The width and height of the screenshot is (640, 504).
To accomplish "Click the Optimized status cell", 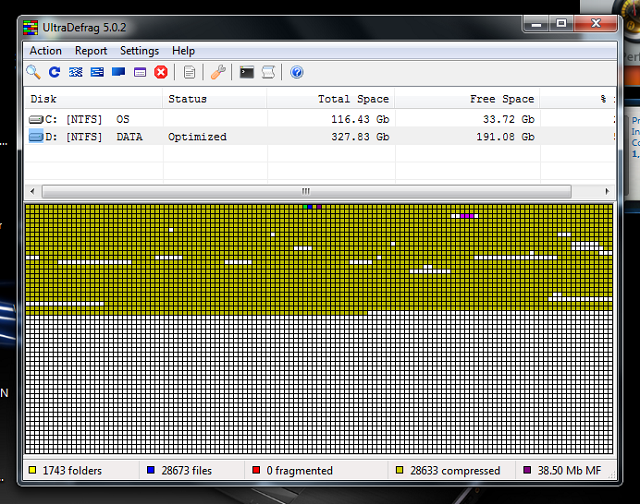I will (x=197, y=137).
